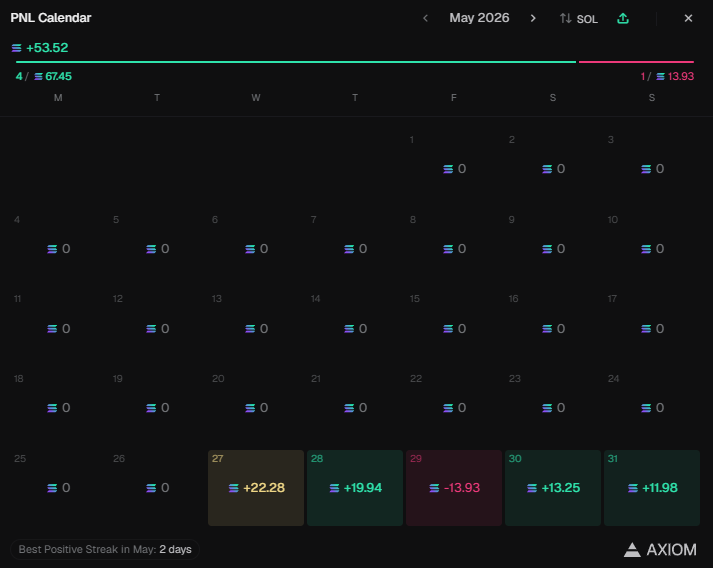The image size is (713, 568).
Task: Click total PNL +53.52 value
Action: 47,48
